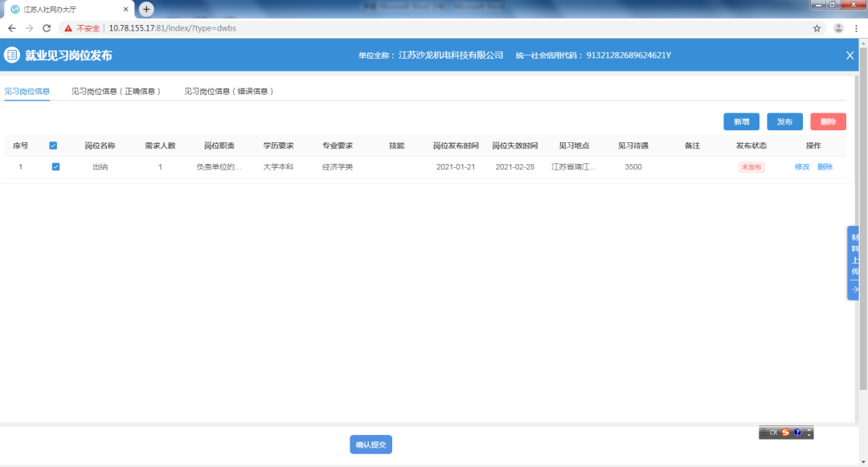Open the Chrome three-dot menu

tap(857, 28)
